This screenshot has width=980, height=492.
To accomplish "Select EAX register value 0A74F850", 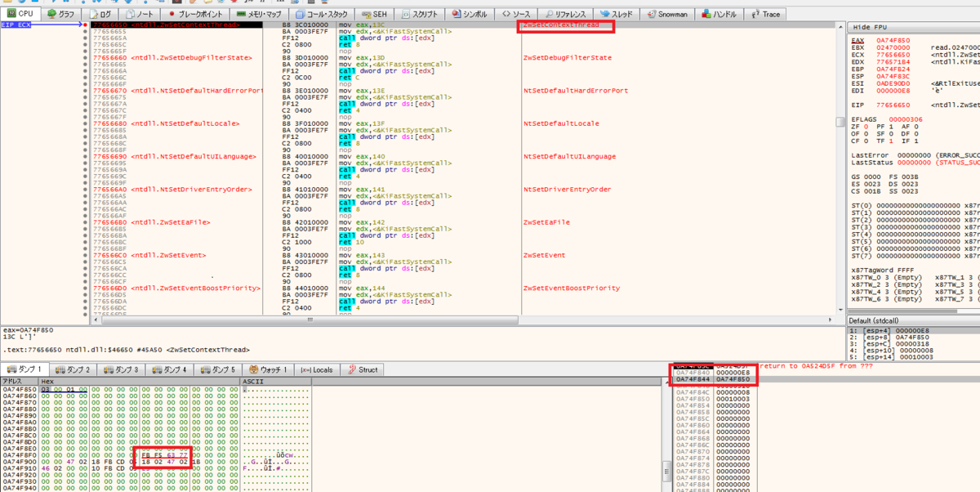I will point(893,40).
